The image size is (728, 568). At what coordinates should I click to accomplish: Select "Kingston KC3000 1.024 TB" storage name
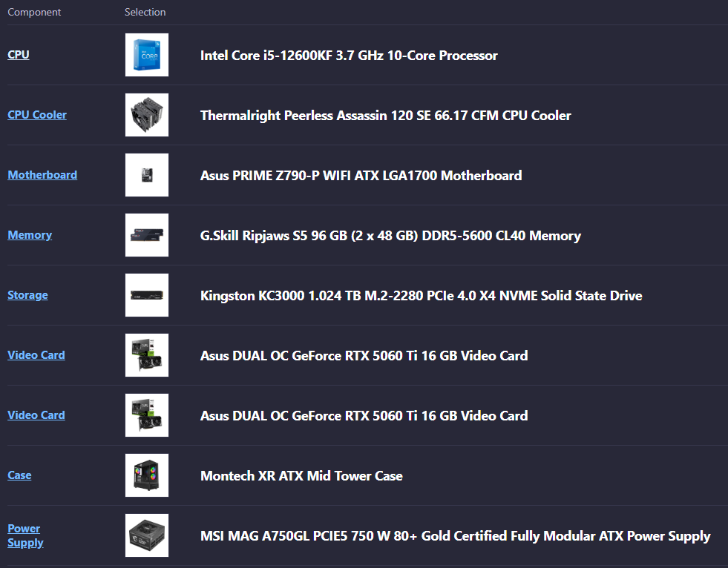click(x=421, y=296)
